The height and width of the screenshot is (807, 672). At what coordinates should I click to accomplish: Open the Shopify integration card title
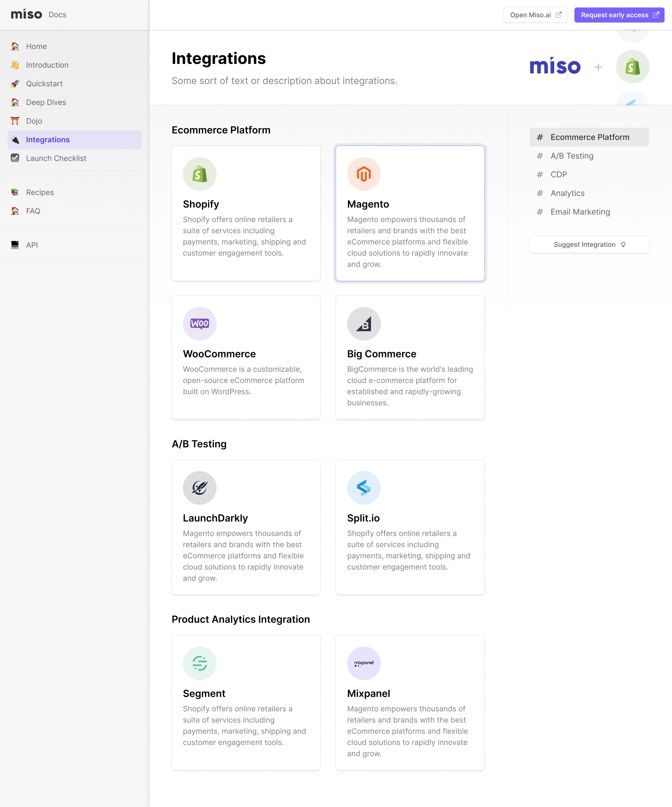point(201,204)
